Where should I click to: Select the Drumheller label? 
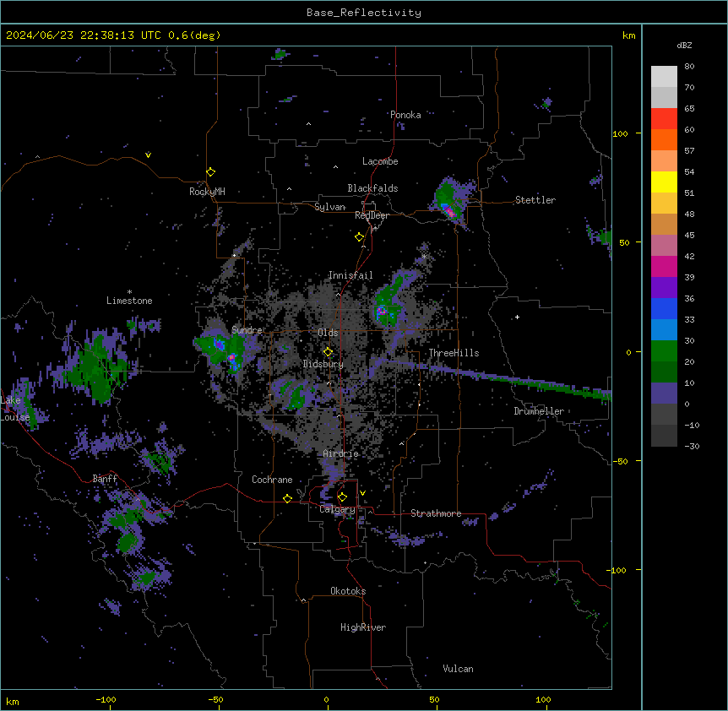539,411
